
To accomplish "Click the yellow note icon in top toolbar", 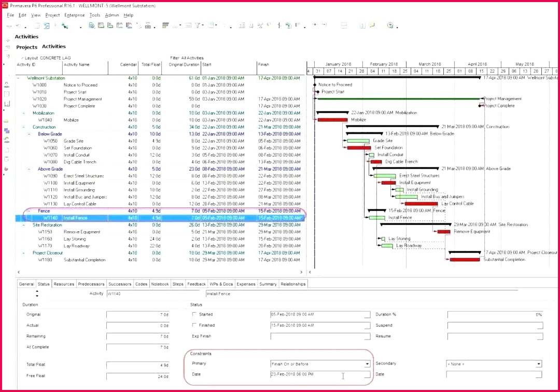I will pos(371,25).
